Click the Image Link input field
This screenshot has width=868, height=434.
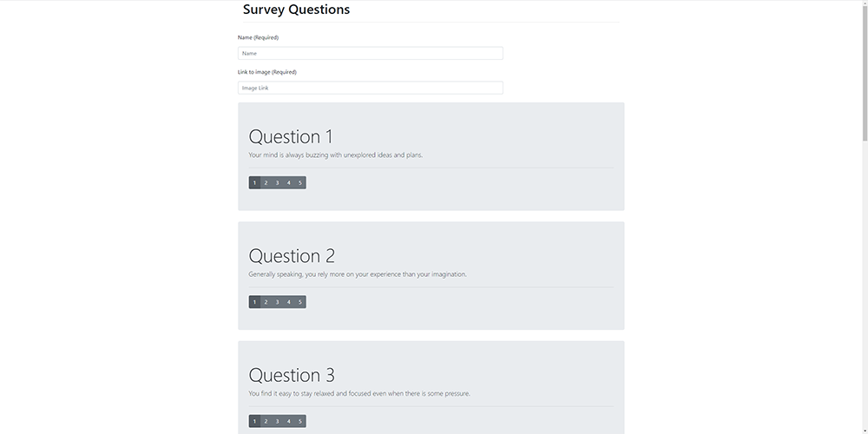pyautogui.click(x=371, y=88)
